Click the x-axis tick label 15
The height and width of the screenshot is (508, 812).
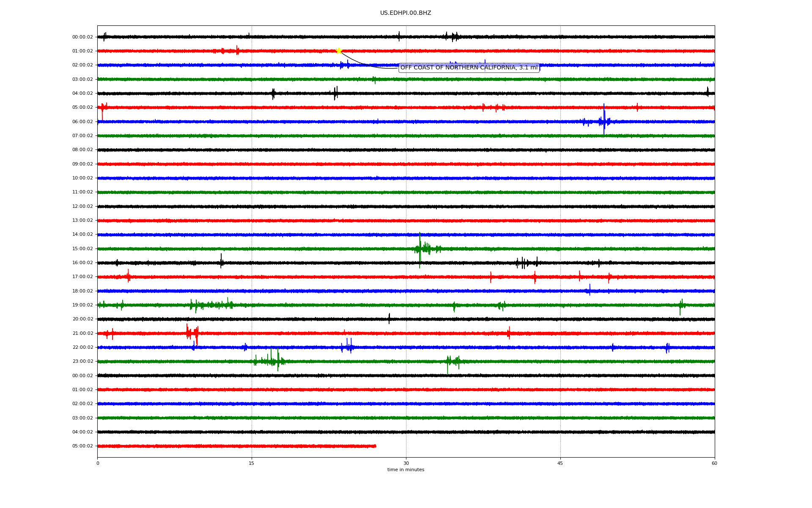pos(252,464)
